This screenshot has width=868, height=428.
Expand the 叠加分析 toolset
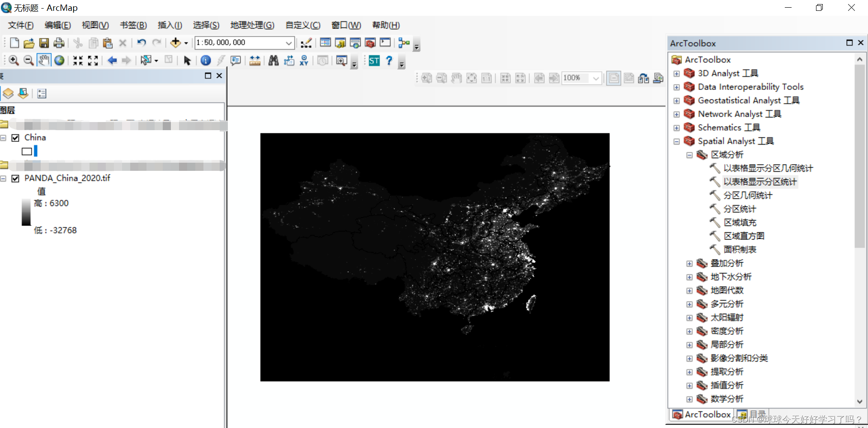pyautogui.click(x=689, y=263)
